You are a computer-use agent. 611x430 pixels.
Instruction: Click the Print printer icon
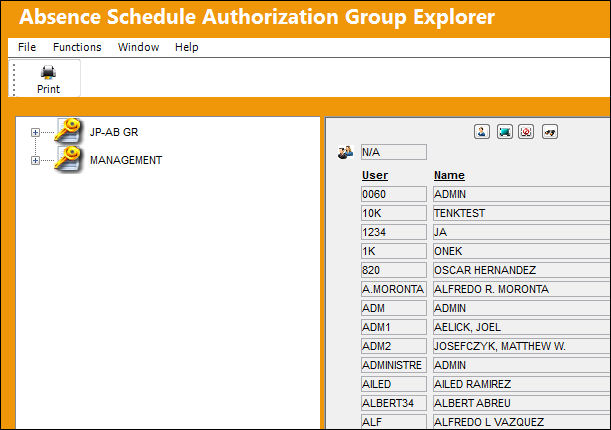point(48,72)
